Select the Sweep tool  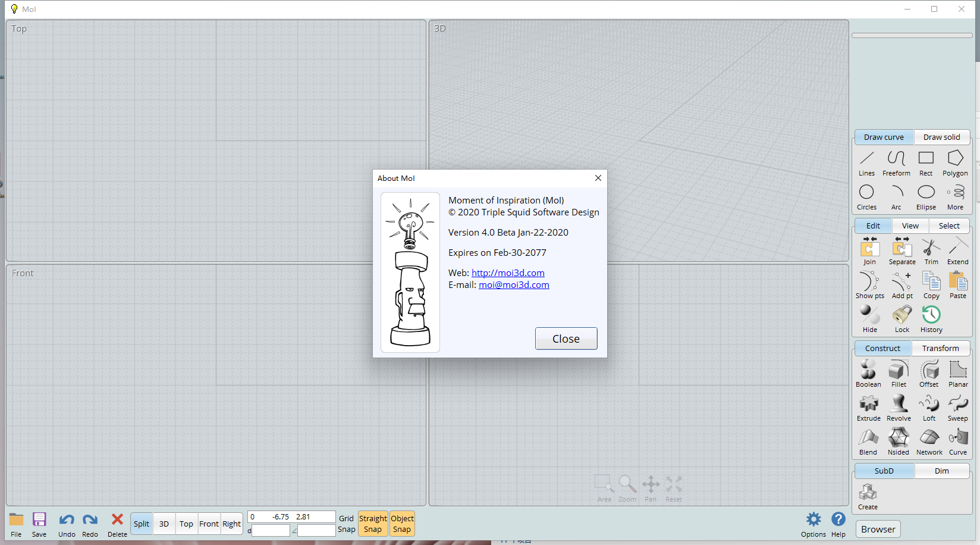[x=958, y=408]
